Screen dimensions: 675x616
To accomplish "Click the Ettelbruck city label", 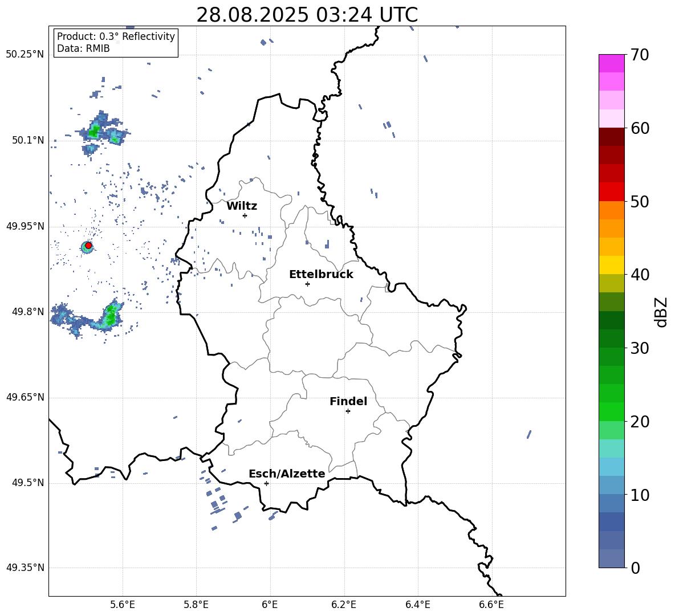I will coord(321,275).
